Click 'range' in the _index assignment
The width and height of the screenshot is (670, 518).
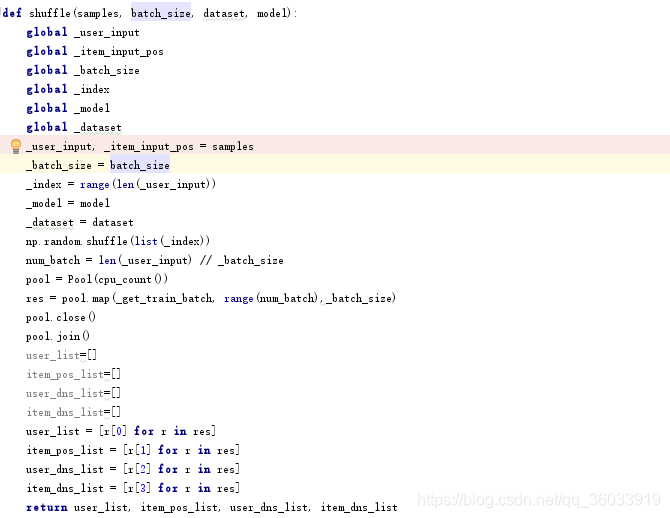pos(94,185)
